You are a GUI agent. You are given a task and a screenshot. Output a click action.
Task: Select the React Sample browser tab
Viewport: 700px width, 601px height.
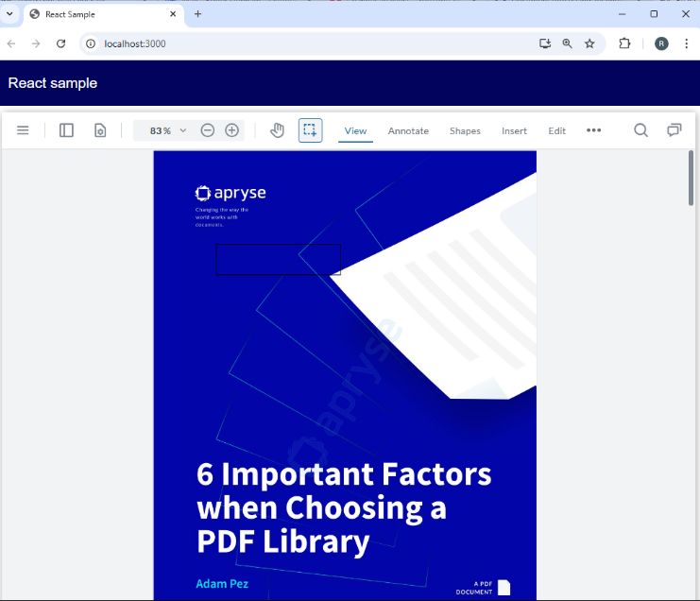click(102, 14)
